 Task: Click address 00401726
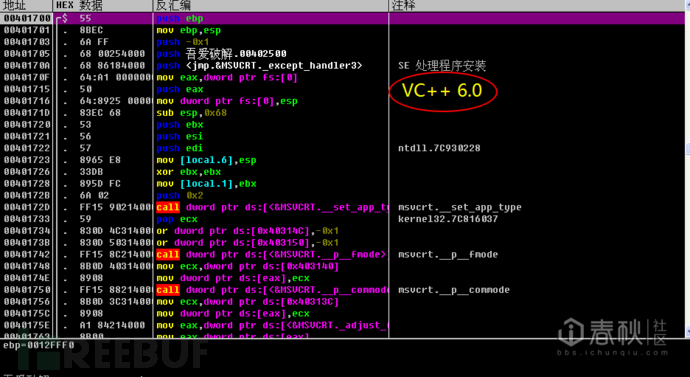coord(27,172)
